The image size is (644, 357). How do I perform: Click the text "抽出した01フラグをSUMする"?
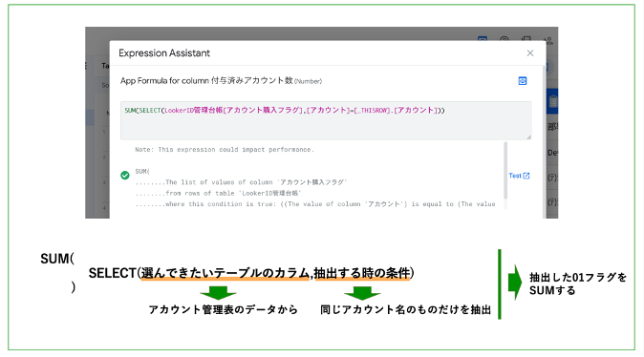pyautogui.click(x=578, y=283)
